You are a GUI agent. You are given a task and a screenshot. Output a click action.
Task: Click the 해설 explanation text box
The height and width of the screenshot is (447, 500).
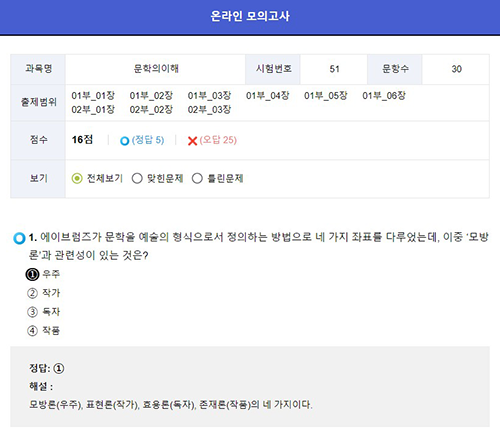click(250, 387)
